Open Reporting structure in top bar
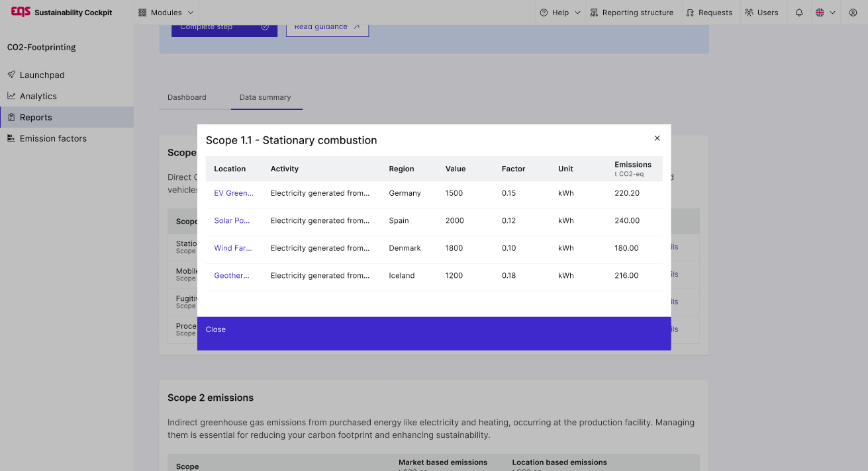This screenshot has height=471, width=868. [x=632, y=13]
